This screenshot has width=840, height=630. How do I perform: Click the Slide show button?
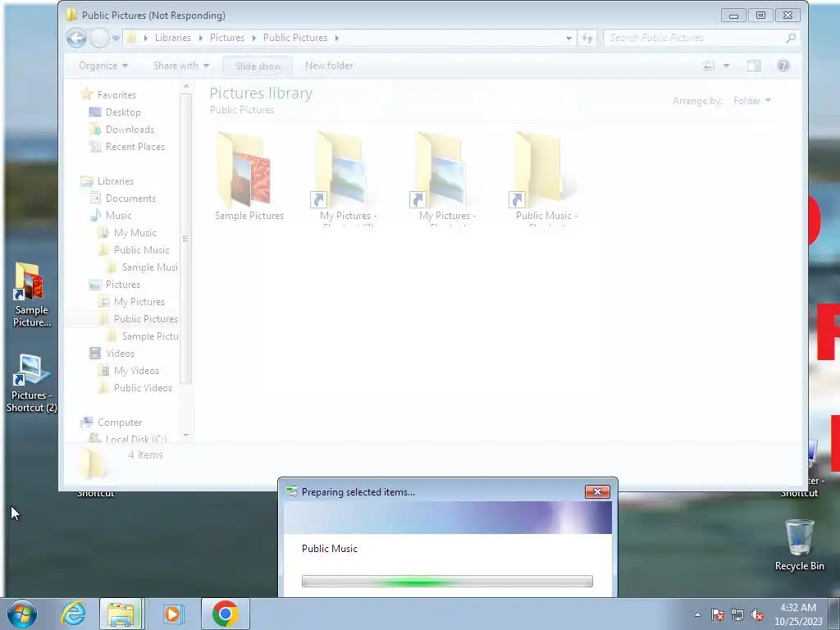[x=258, y=66]
